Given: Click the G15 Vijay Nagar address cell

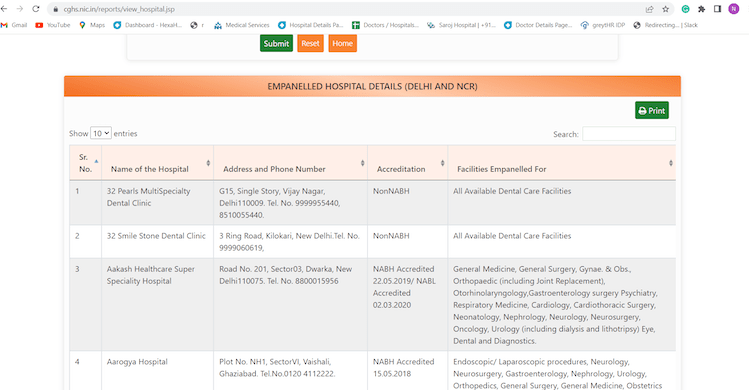Looking at the screenshot, I should (x=290, y=203).
